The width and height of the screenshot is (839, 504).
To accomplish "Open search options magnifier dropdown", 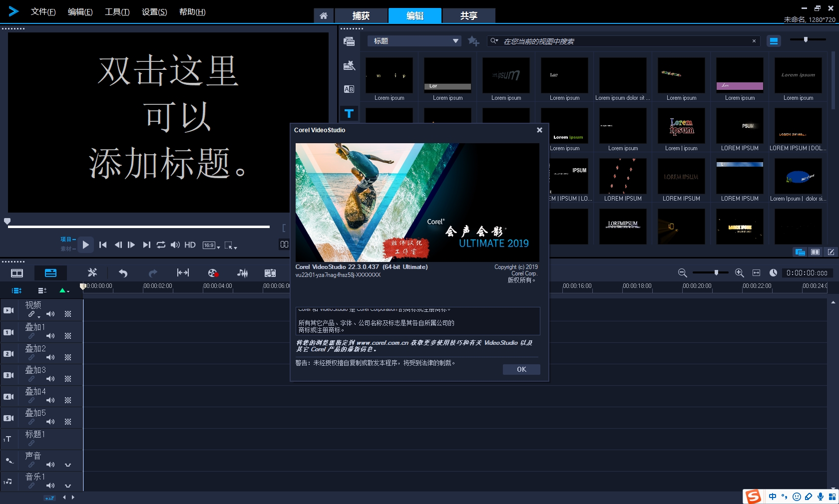I will point(494,41).
